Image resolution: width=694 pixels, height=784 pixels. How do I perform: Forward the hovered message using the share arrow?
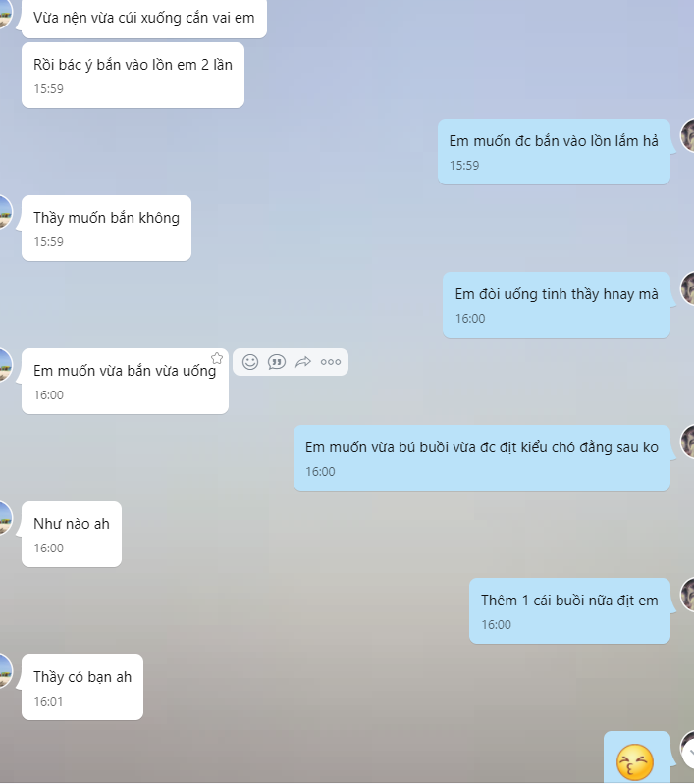(x=303, y=361)
